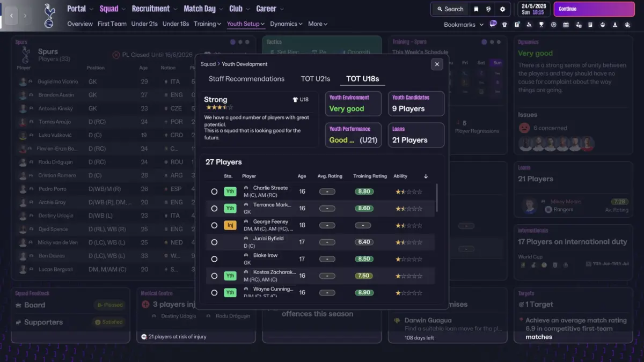Click the training cone shortcut icon
The width and height of the screenshot is (644, 362).
point(615,25)
